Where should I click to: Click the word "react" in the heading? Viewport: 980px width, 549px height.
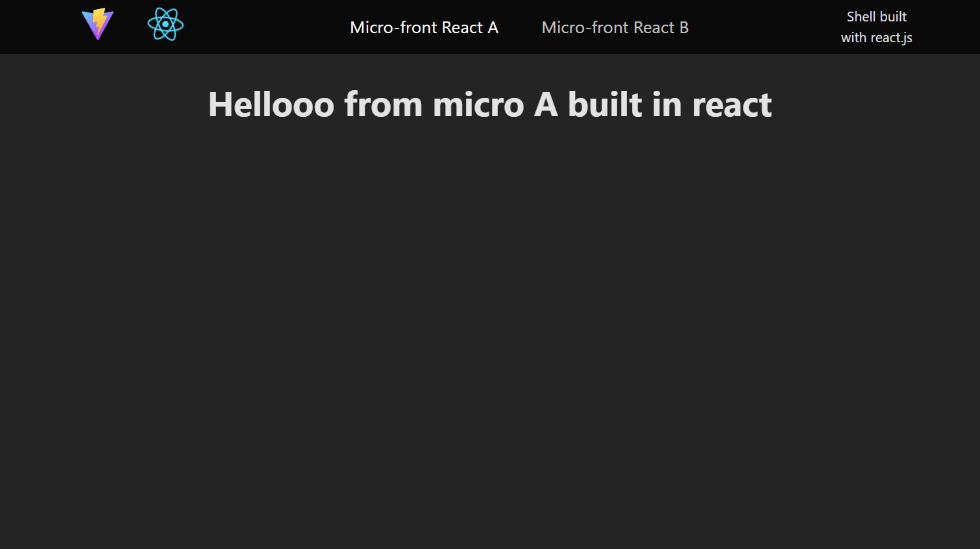tap(731, 104)
